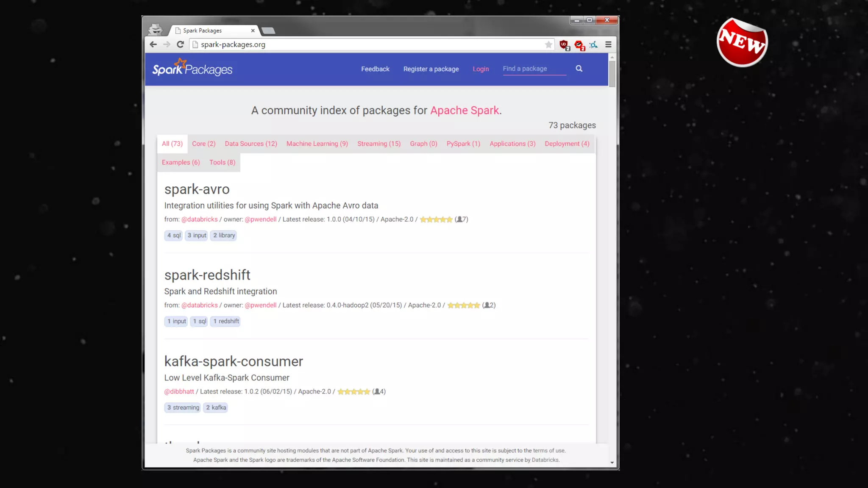The height and width of the screenshot is (488, 868).
Task: Filter by the kafka tag
Action: click(216, 408)
